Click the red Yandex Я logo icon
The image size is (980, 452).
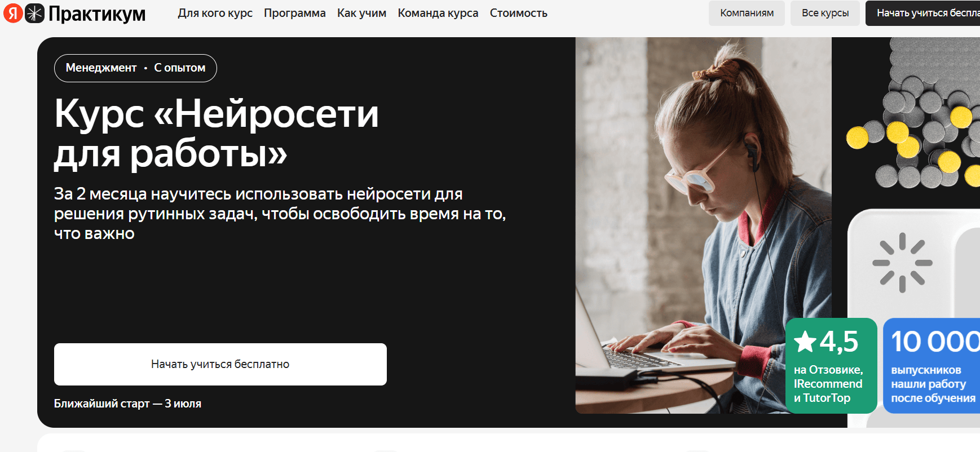click(13, 13)
